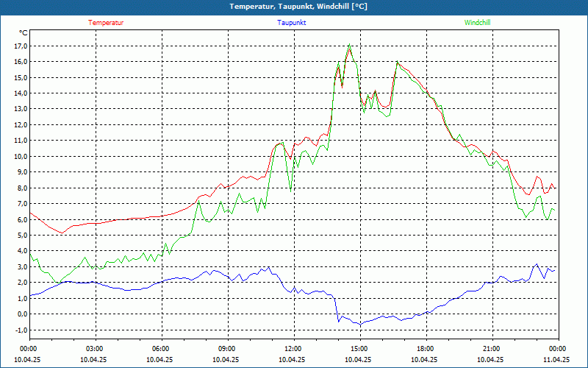Image resolution: width=588 pixels, height=368 pixels.
Task: Click the 15,0 y-axis label
Action: pyautogui.click(x=21, y=78)
